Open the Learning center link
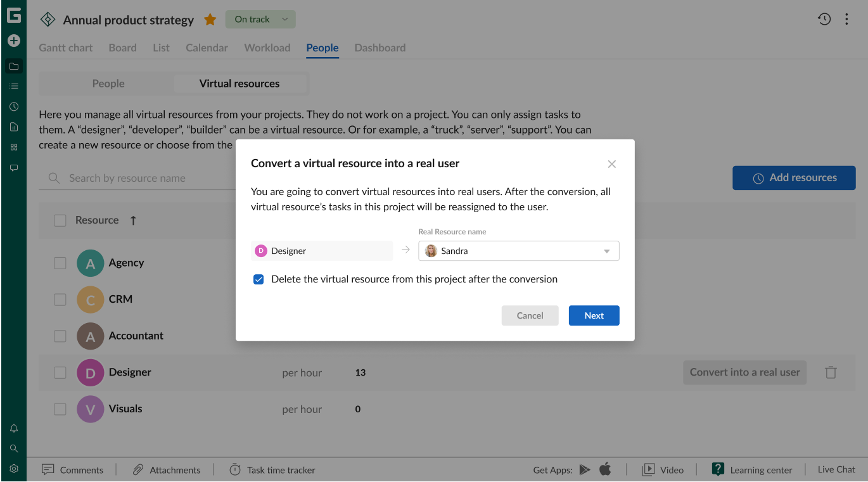The width and height of the screenshot is (868, 482). click(761, 469)
